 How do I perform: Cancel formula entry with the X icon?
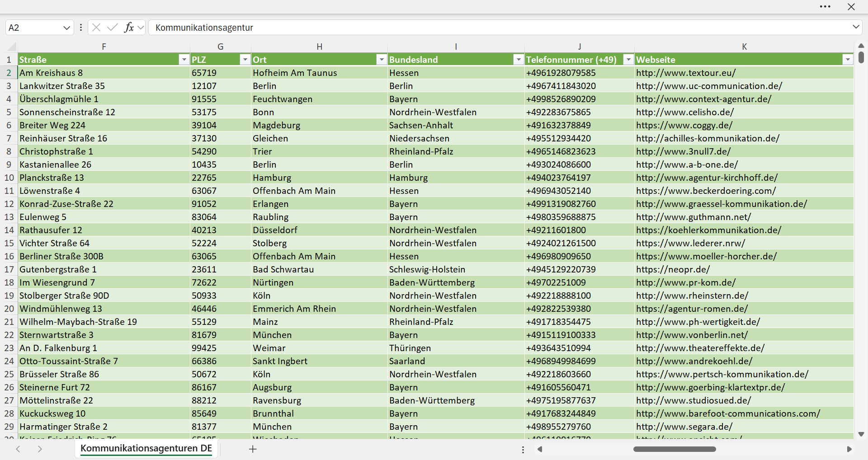click(x=96, y=28)
